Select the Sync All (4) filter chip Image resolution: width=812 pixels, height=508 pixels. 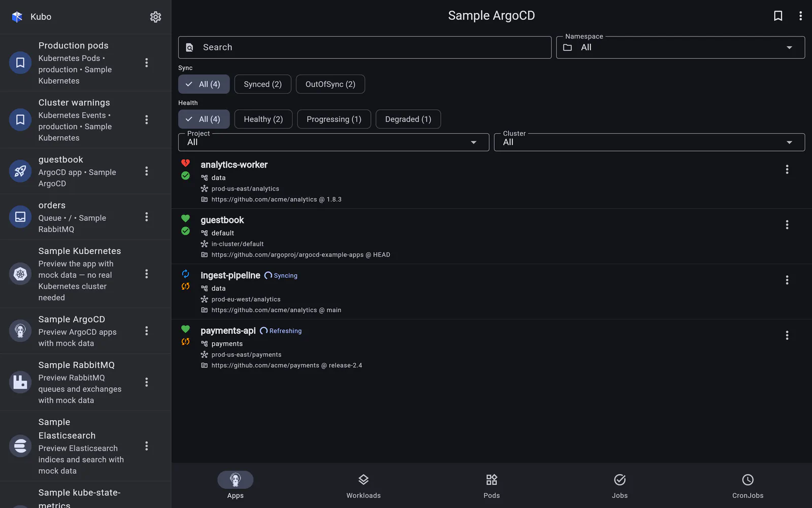click(204, 84)
